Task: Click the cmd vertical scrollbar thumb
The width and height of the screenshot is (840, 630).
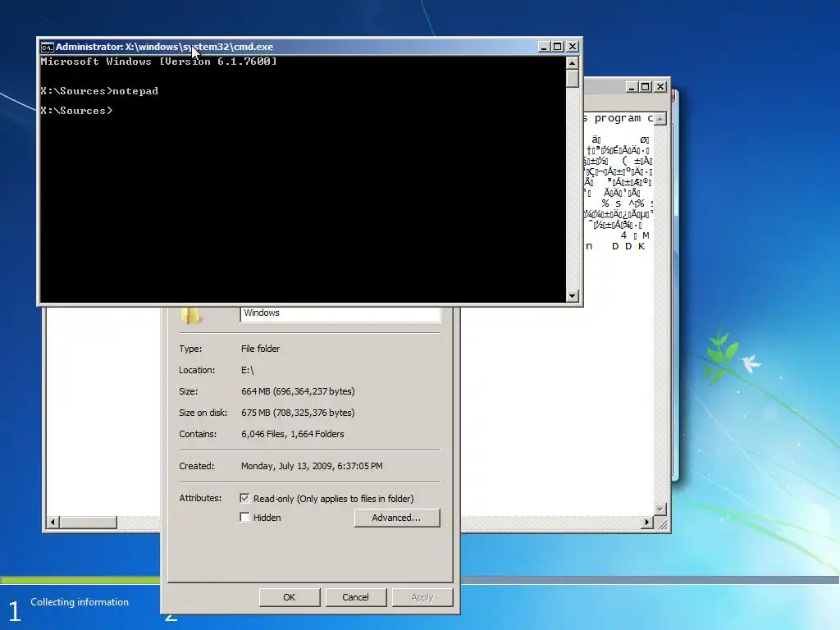Action: pyautogui.click(x=572, y=79)
